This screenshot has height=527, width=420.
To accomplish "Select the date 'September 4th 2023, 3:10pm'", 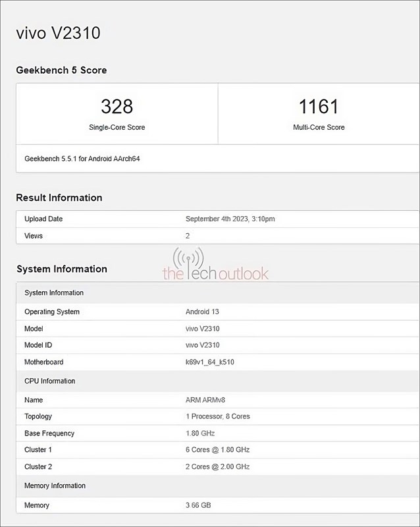I will coord(230,219).
